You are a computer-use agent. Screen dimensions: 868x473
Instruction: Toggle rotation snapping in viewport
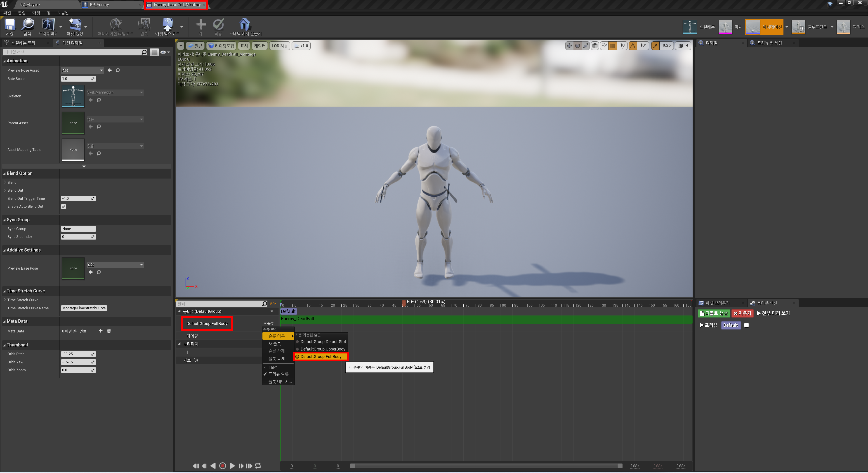(x=632, y=46)
